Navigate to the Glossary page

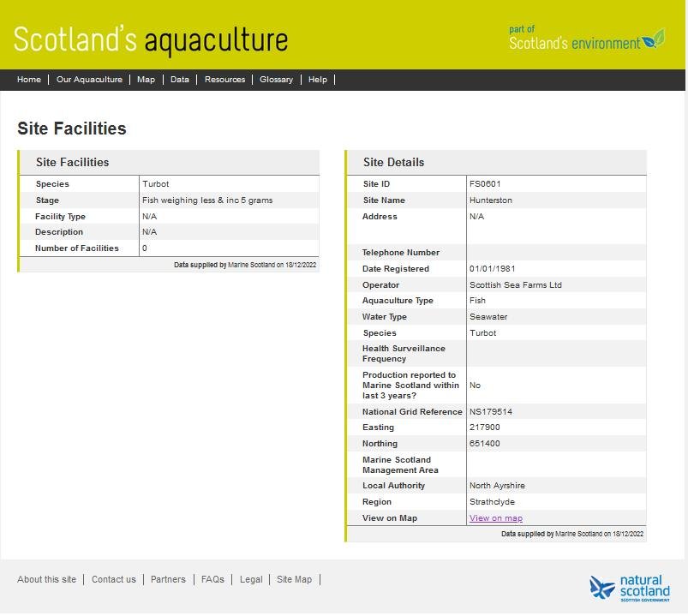tap(276, 80)
